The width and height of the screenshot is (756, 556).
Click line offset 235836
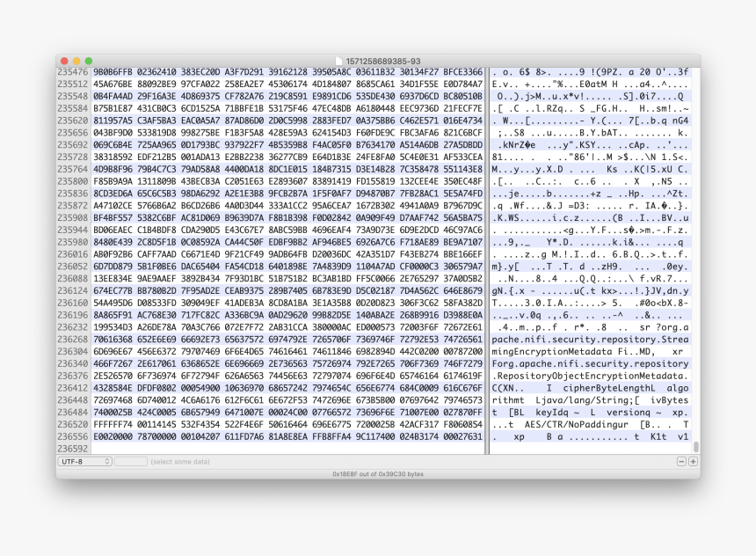(x=73, y=194)
